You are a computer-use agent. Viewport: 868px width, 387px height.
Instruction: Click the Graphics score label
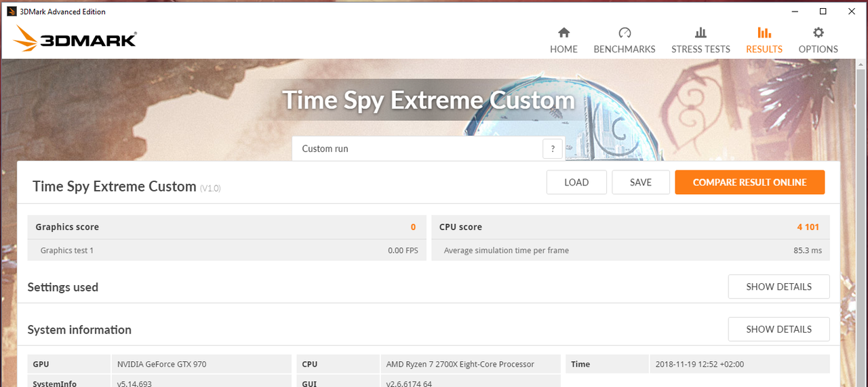click(67, 227)
